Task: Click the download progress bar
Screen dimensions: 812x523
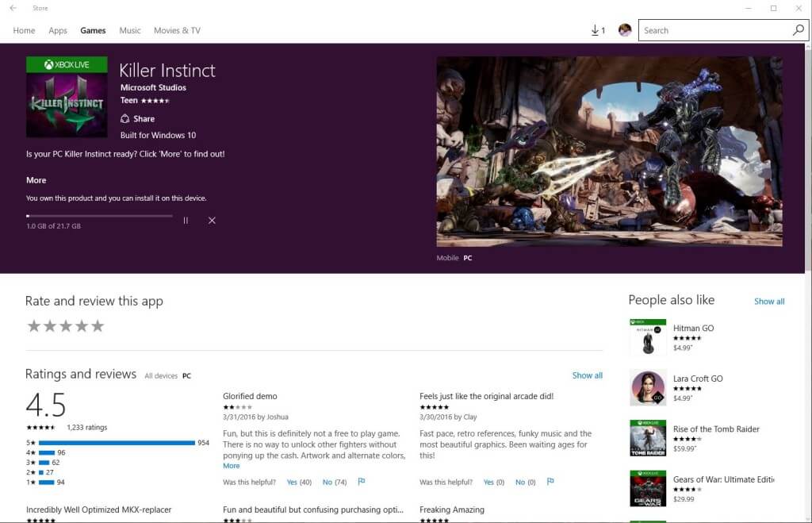Action: click(99, 216)
